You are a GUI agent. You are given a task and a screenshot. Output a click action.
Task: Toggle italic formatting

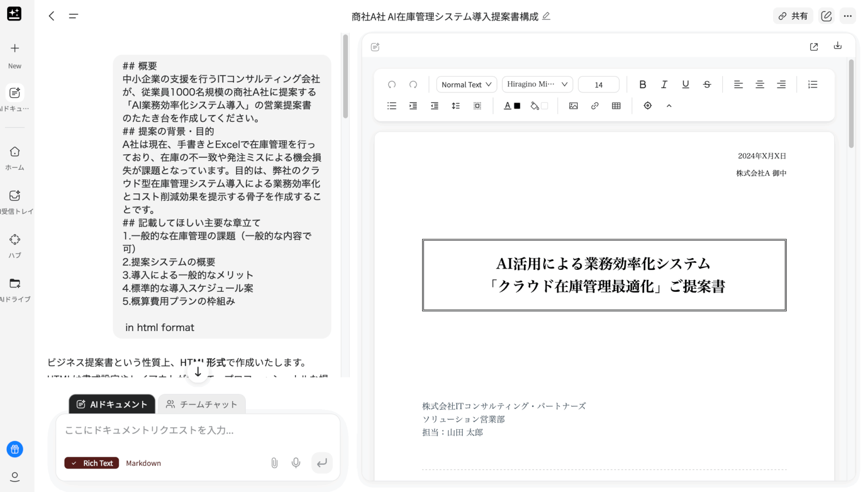(x=664, y=84)
